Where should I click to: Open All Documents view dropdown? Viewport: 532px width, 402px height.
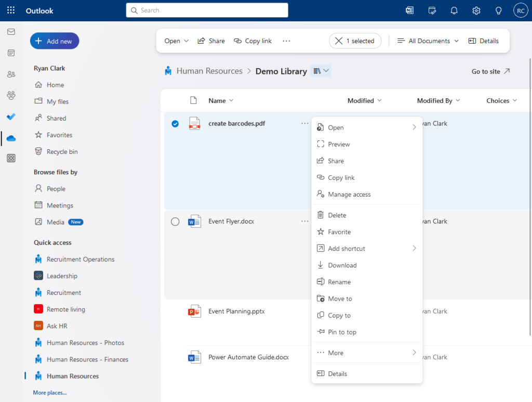coord(428,41)
